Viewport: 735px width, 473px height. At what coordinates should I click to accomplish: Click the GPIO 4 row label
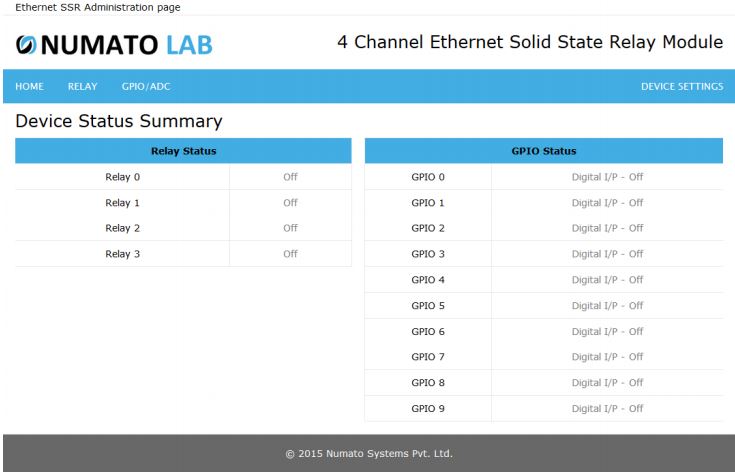tap(428, 280)
